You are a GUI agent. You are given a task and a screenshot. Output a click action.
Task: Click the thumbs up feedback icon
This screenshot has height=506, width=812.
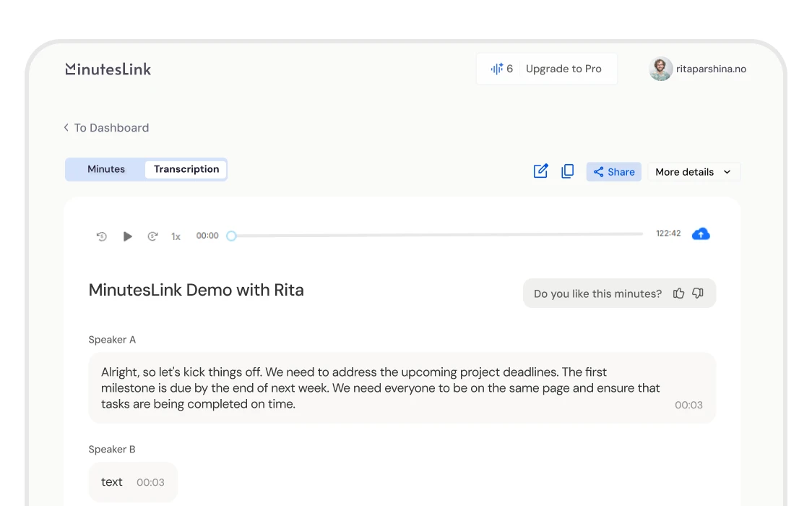[678, 293]
